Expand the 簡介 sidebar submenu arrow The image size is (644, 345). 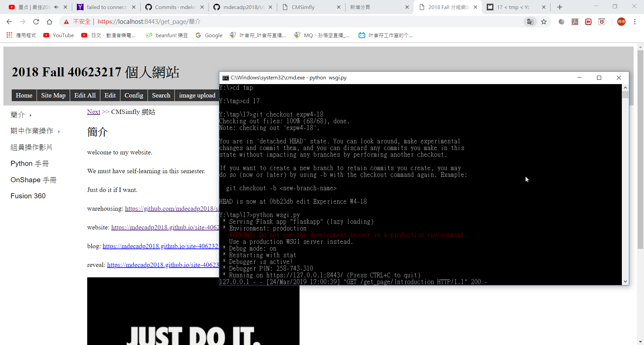31,115
